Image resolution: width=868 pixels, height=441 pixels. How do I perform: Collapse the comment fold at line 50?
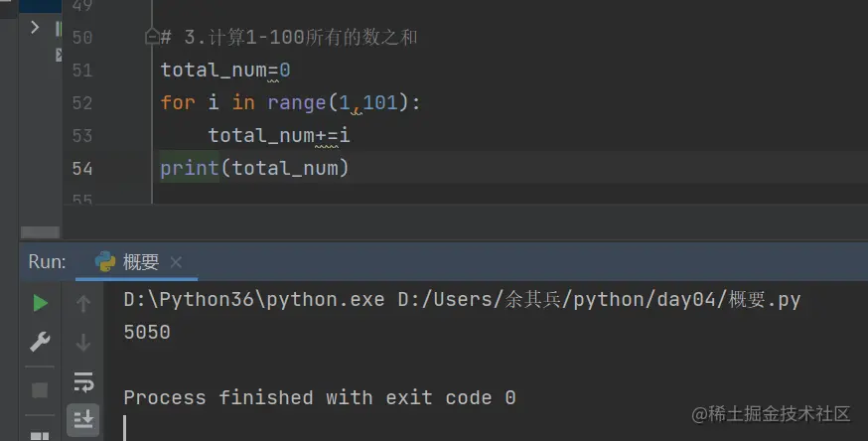[x=152, y=37]
